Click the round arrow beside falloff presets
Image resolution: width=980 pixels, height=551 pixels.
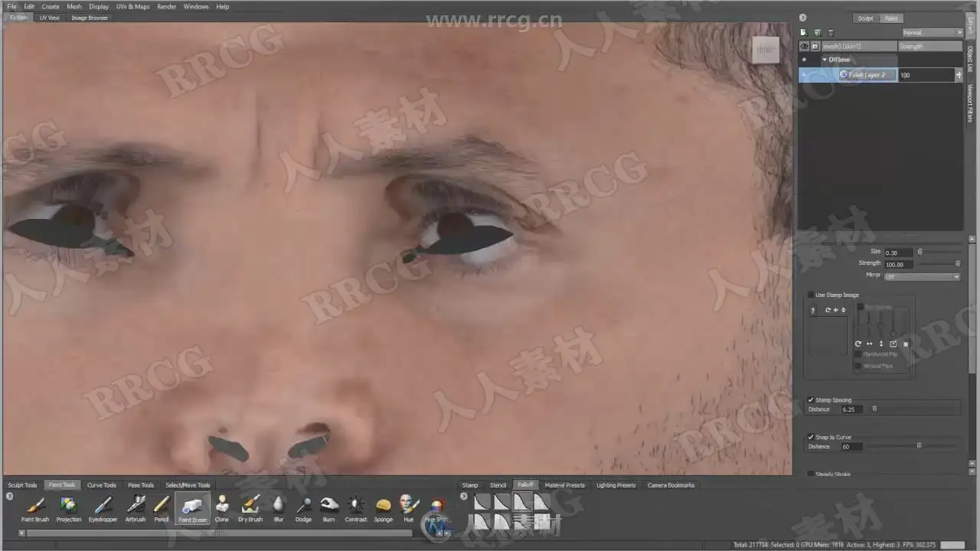(x=464, y=497)
